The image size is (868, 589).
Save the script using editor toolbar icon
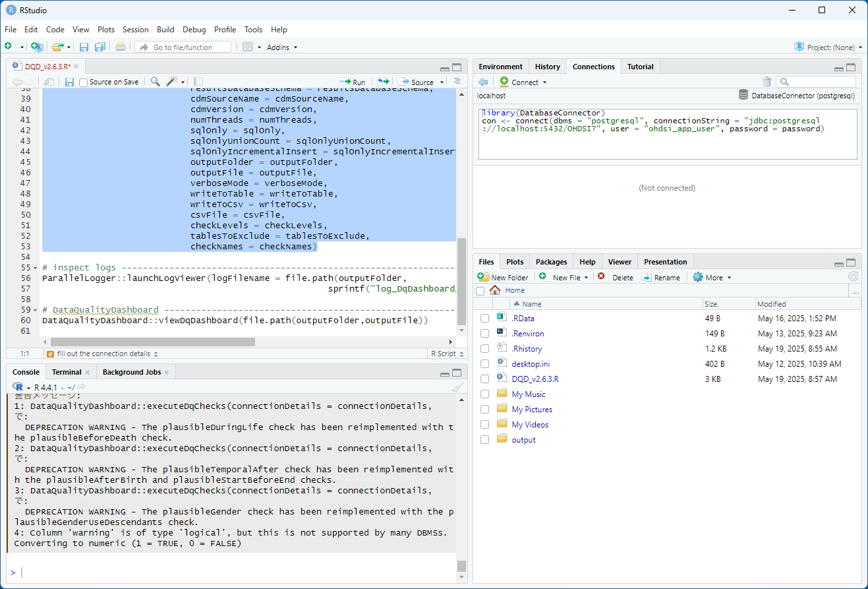coord(69,82)
